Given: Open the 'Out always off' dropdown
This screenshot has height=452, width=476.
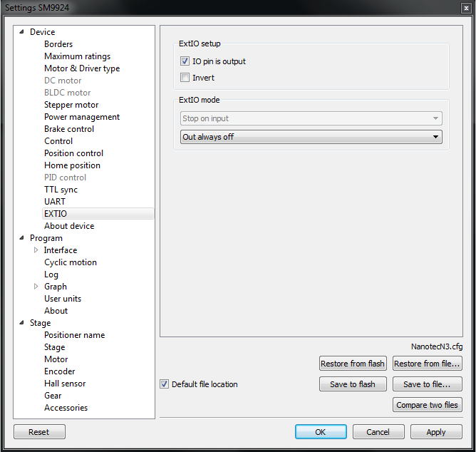Looking at the screenshot, I should 311,137.
